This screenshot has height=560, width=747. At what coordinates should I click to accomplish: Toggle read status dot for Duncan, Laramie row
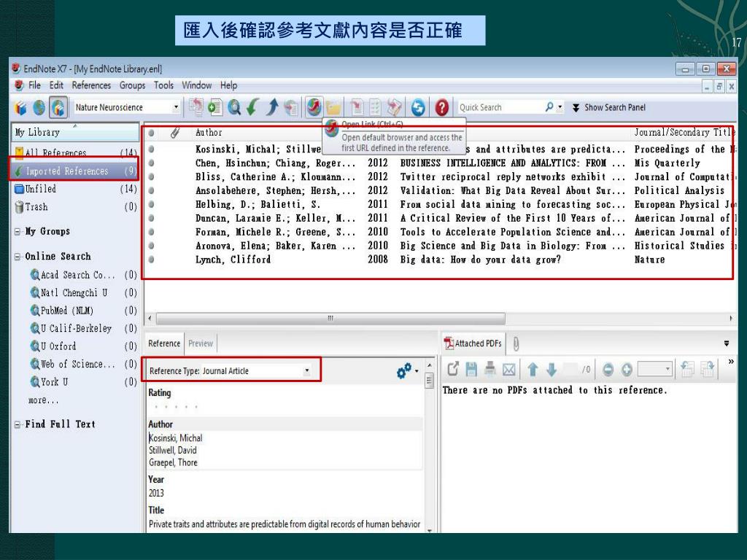(151, 218)
